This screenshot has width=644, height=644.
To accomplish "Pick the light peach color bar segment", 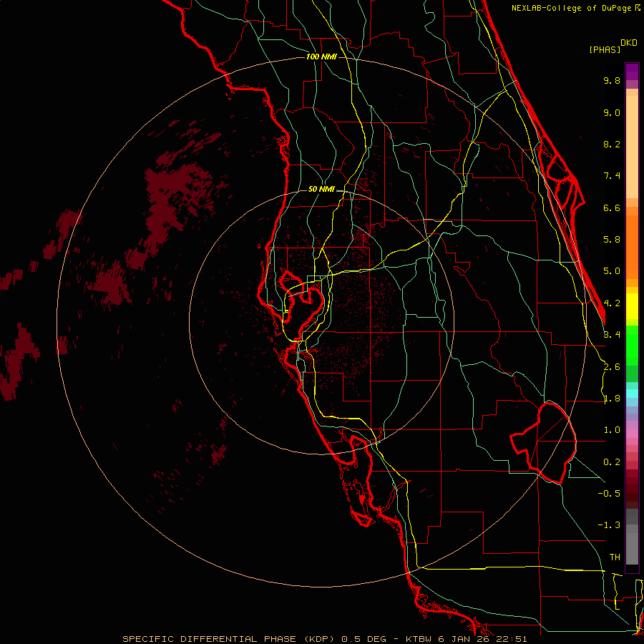I will pos(632,147).
